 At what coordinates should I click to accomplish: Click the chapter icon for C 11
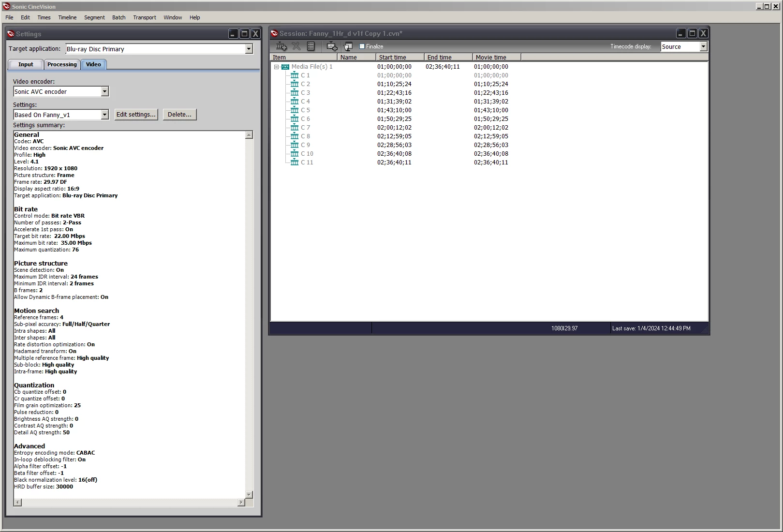(x=295, y=162)
